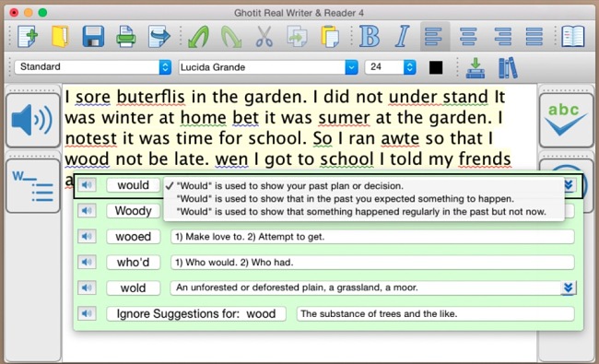Screen dimensions: 599x364
Task: Click the 'Who would. Who had.' definition
Action: coord(372,262)
